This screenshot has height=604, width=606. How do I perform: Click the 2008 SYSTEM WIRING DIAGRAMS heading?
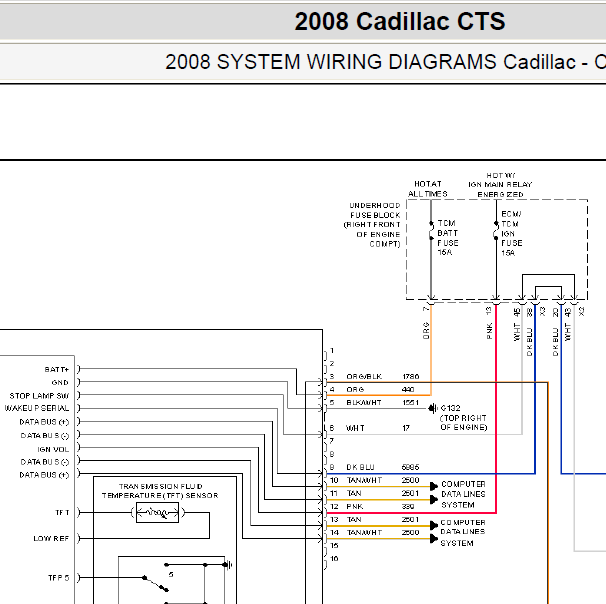pos(385,62)
